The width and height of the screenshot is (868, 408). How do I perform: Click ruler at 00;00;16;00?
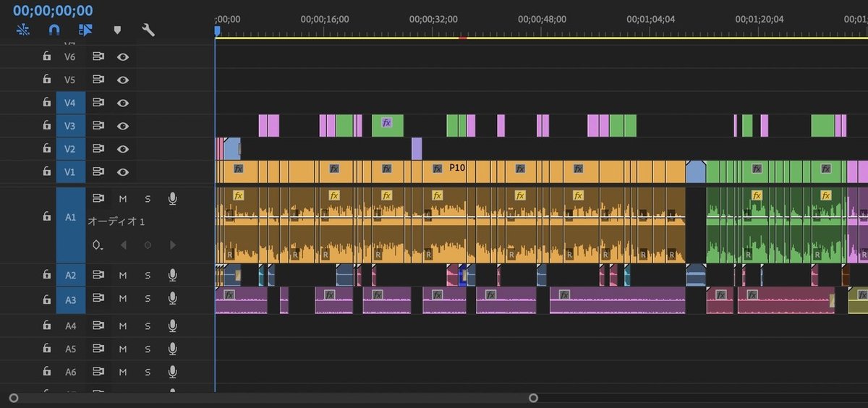(325, 20)
